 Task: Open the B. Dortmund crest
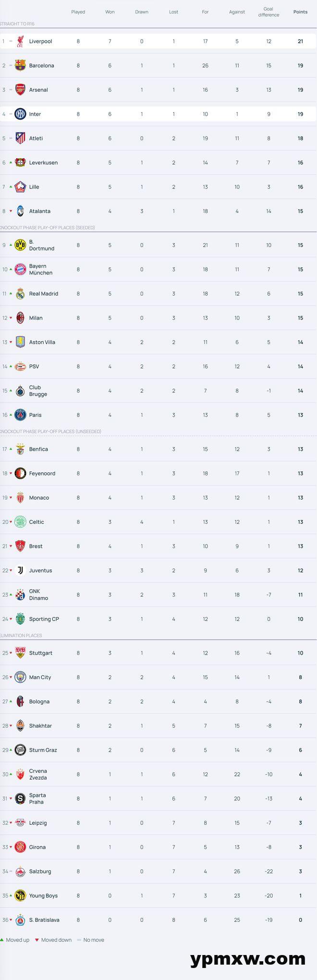[20, 245]
